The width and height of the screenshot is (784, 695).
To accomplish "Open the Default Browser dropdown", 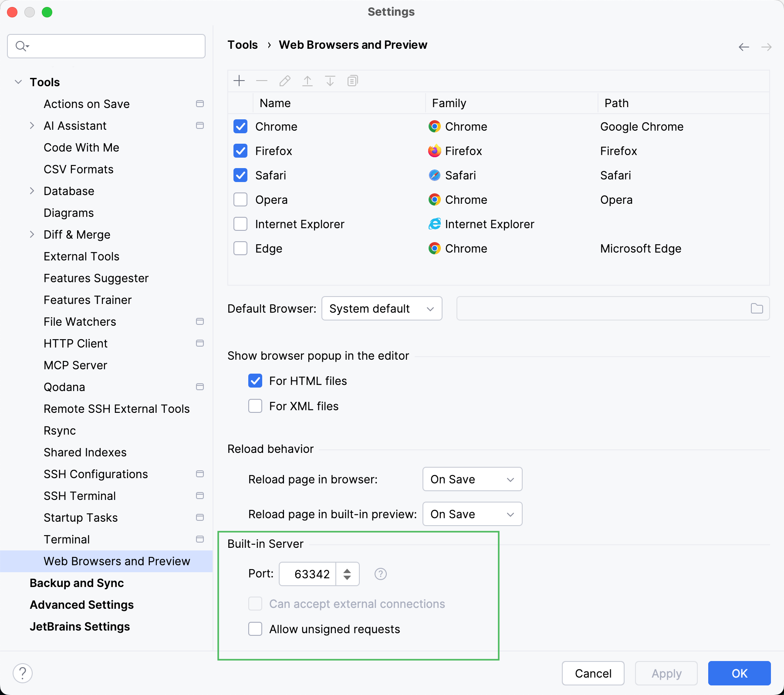I will [x=382, y=308].
